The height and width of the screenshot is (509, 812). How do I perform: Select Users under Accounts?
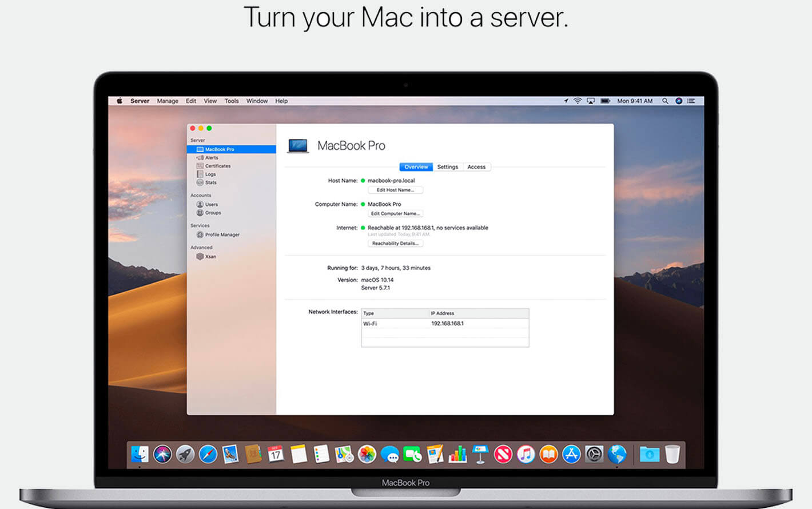click(x=207, y=204)
